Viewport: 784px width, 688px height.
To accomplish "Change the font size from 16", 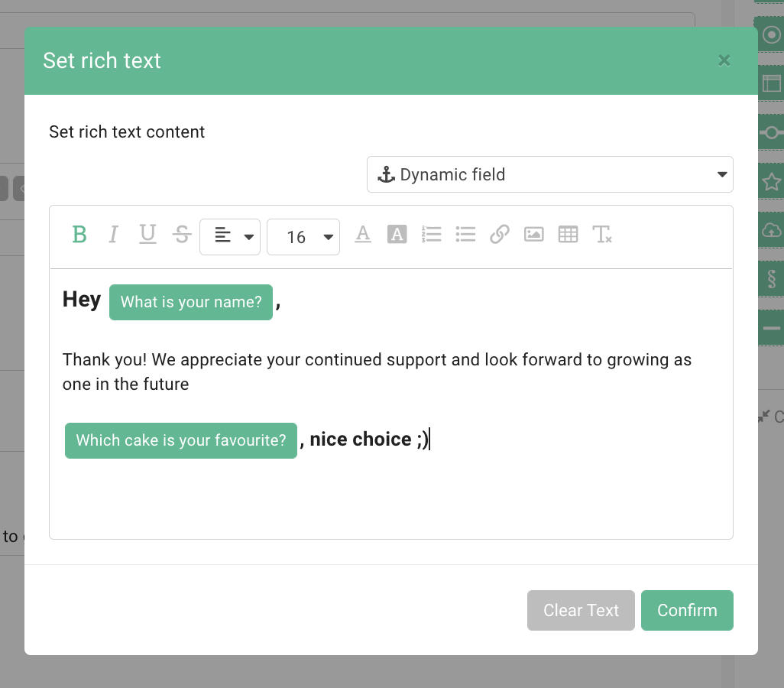I will [303, 237].
